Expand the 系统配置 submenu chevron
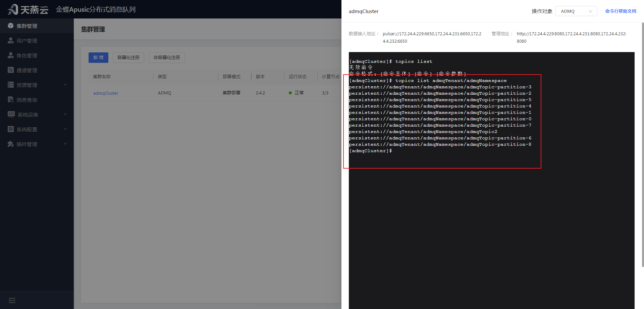The image size is (644, 309). 65,129
